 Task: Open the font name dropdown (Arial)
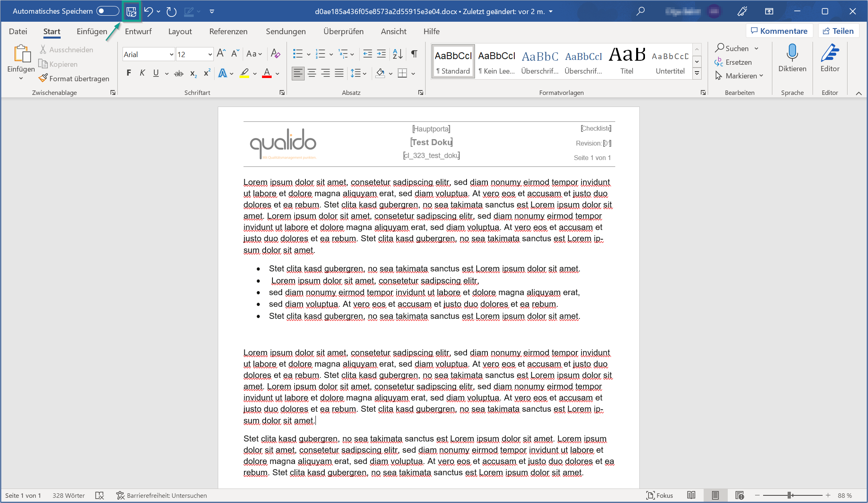click(x=172, y=54)
